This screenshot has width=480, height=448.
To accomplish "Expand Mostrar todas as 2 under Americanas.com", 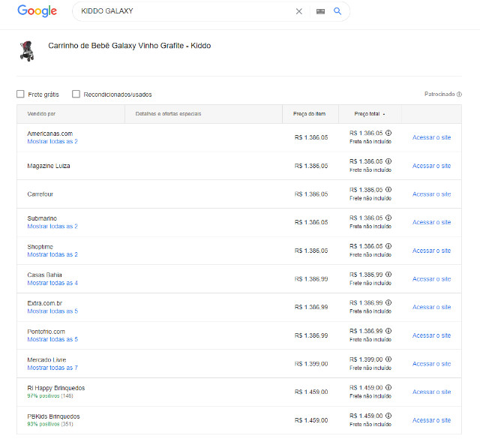I will coord(52,142).
